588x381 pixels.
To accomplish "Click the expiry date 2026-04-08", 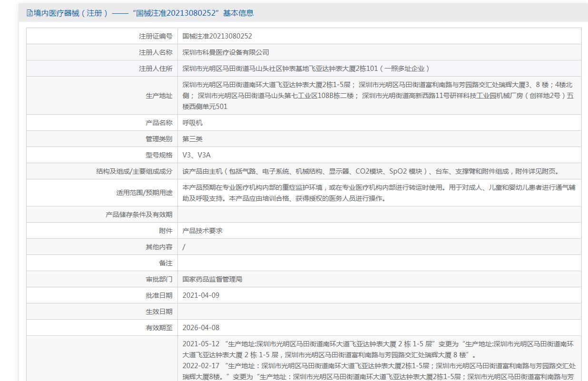I will pos(201,328).
